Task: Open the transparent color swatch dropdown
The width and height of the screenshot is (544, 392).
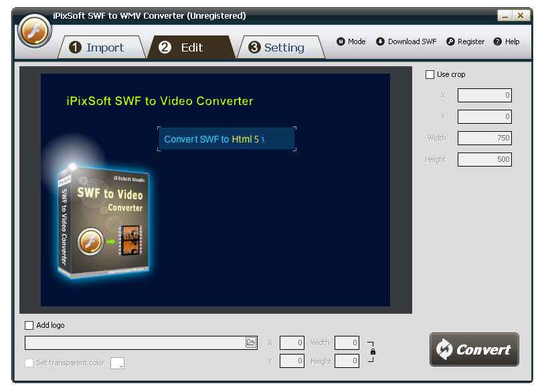Action: [x=117, y=363]
